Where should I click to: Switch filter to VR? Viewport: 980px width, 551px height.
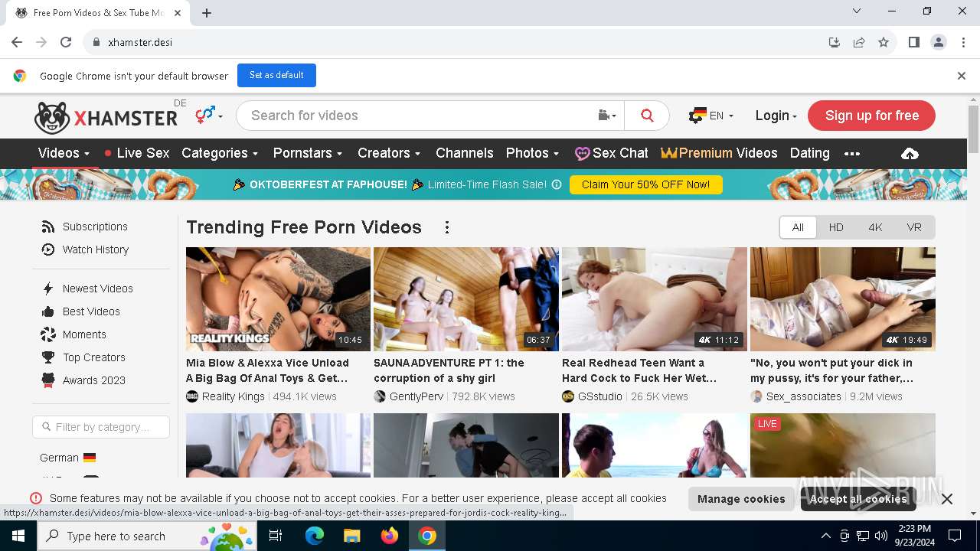[x=914, y=227]
